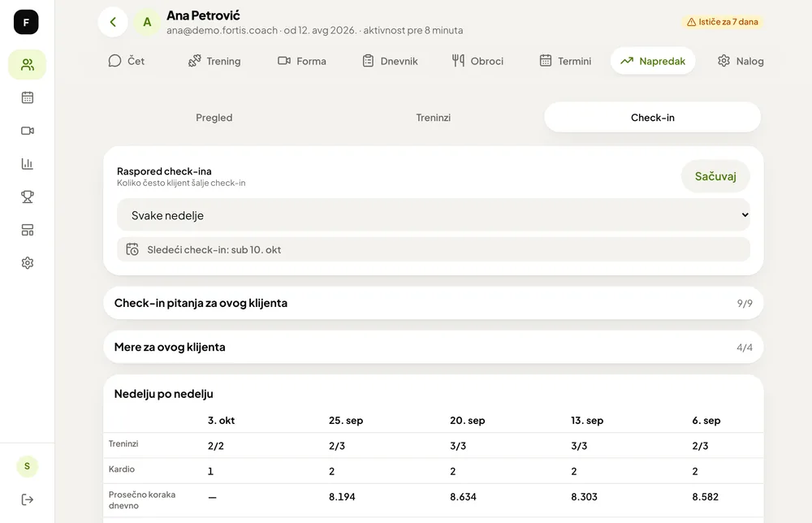812x523 pixels.
Task: Click the Prosečno koraka dnevno row label
Action: click(x=142, y=500)
